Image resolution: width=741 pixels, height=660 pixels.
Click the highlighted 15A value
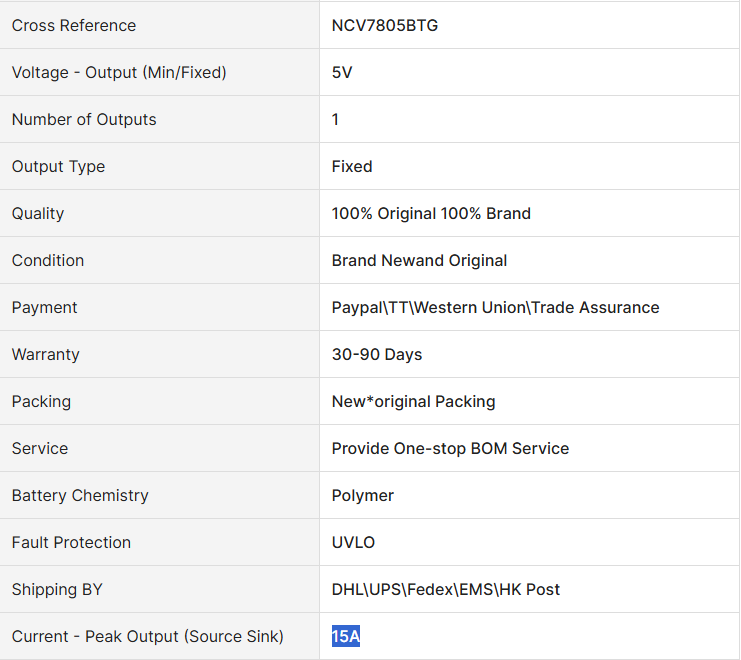point(345,636)
